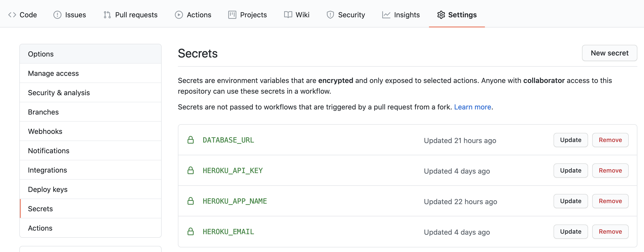Viewport: 644px width, 252px height.
Task: Open the Branches settings page
Action: (x=43, y=112)
